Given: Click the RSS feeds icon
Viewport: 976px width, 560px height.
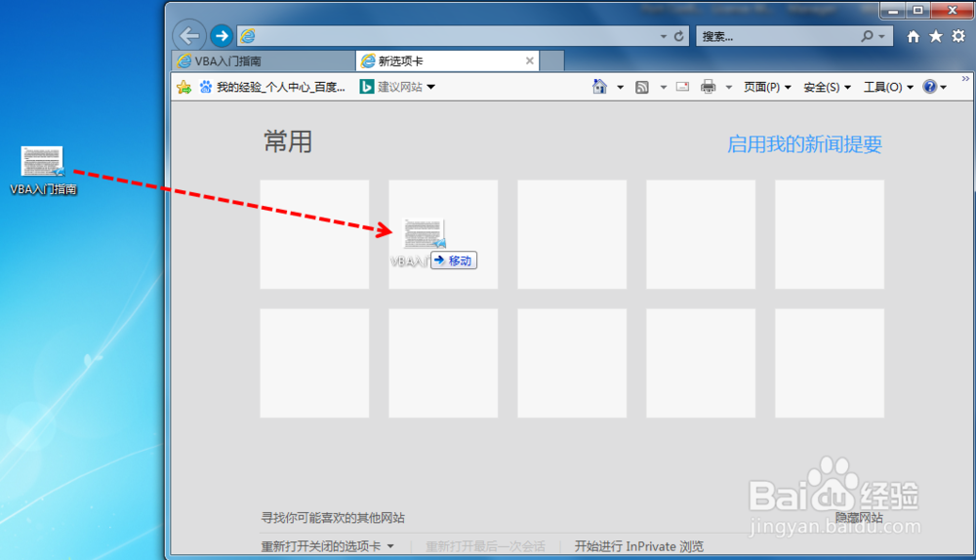Looking at the screenshot, I should click(642, 87).
